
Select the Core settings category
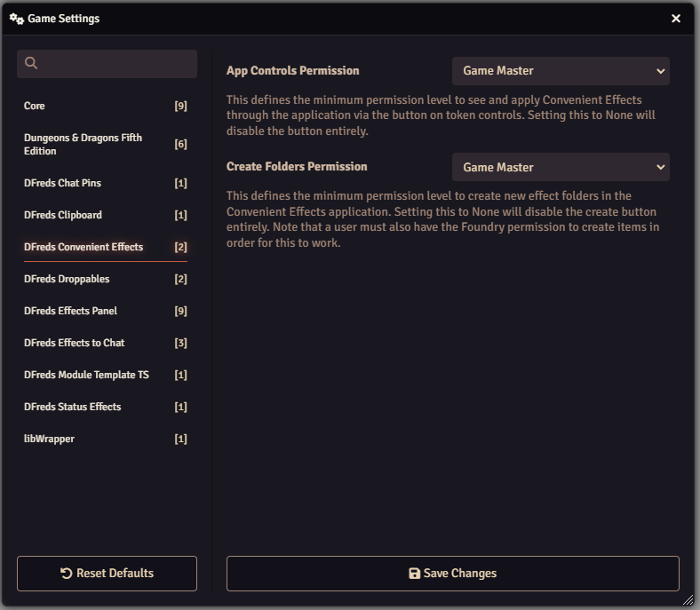(105, 106)
